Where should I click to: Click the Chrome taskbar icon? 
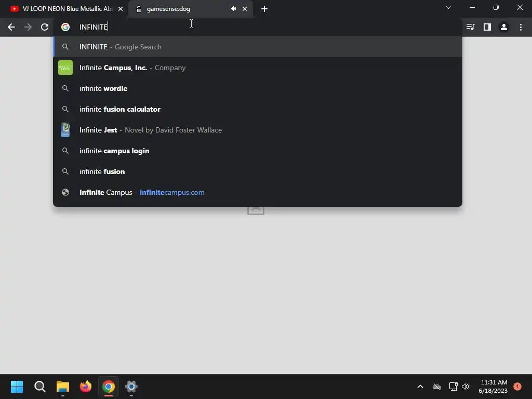(x=109, y=387)
